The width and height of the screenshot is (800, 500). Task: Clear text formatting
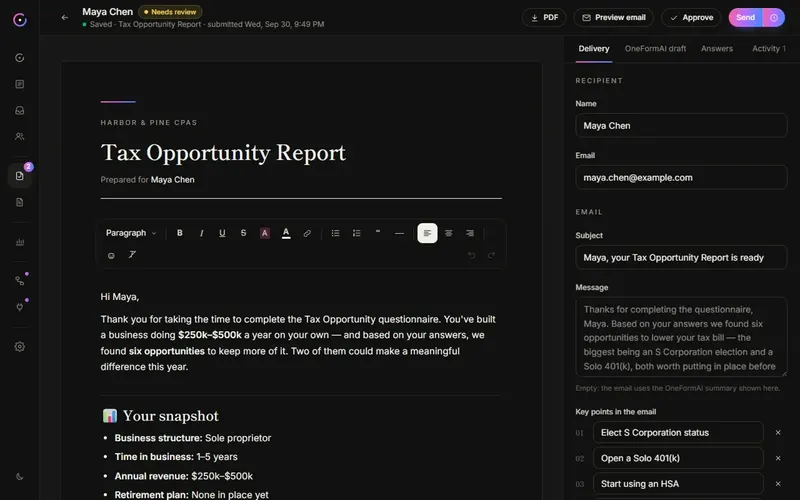[x=132, y=255]
